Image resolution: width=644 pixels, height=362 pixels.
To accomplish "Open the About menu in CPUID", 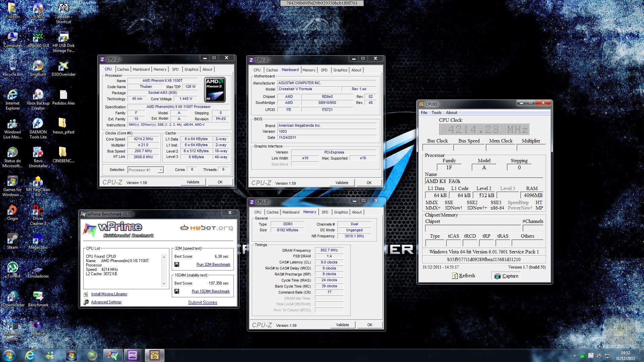I will (451, 113).
